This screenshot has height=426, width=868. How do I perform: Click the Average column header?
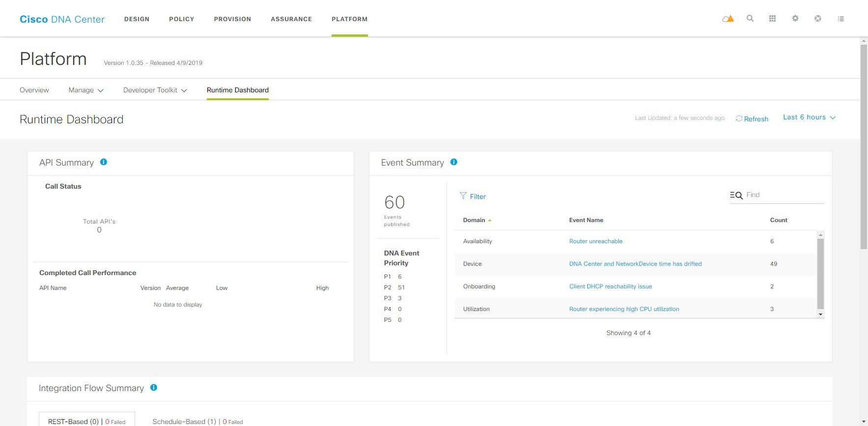177,288
